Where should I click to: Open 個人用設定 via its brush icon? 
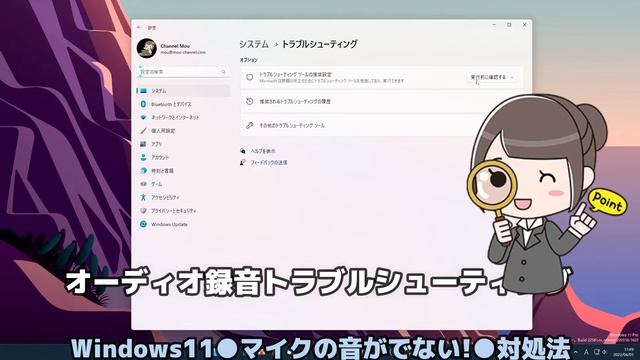click(143, 131)
